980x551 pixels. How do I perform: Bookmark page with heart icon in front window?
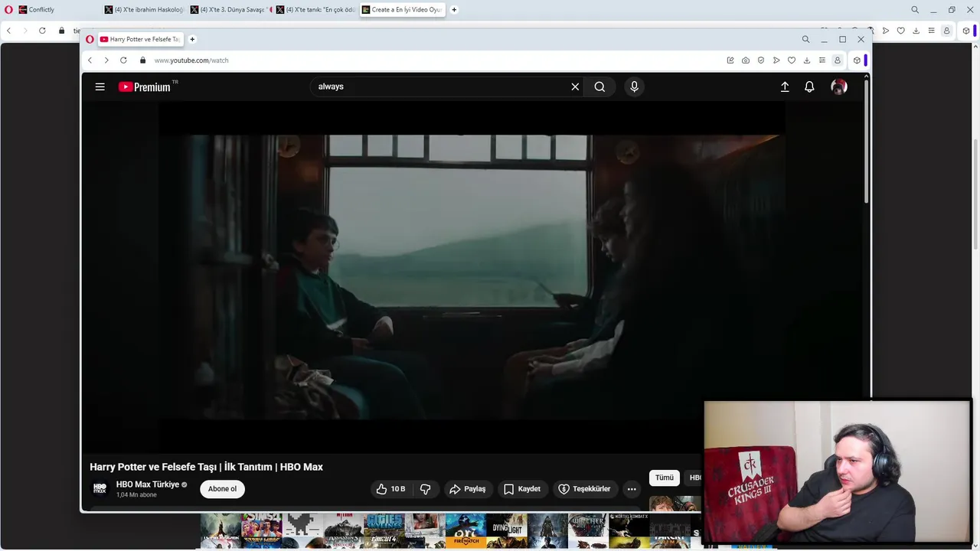(x=792, y=60)
